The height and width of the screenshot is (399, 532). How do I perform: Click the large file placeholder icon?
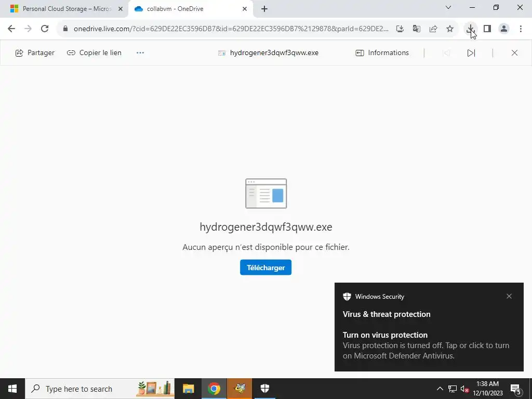click(266, 193)
